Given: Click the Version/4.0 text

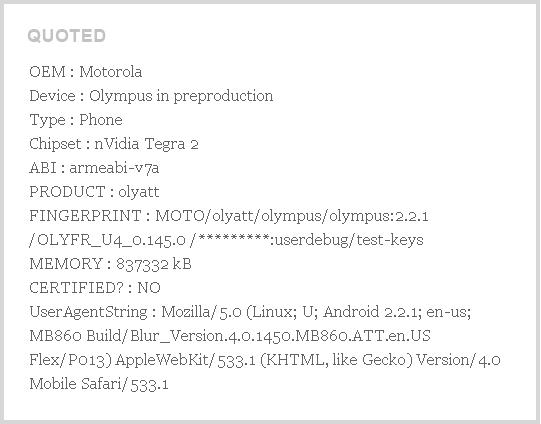Looking at the screenshot, I should coord(459,360).
